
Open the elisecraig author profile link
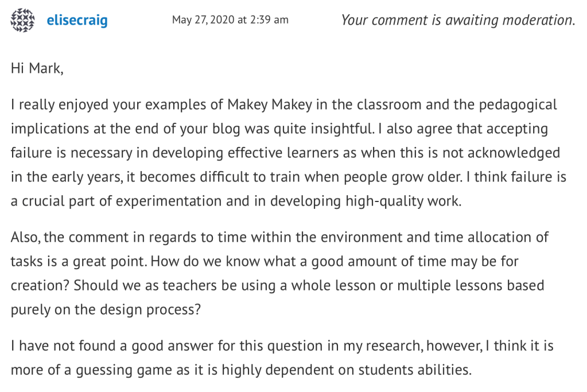tap(77, 21)
